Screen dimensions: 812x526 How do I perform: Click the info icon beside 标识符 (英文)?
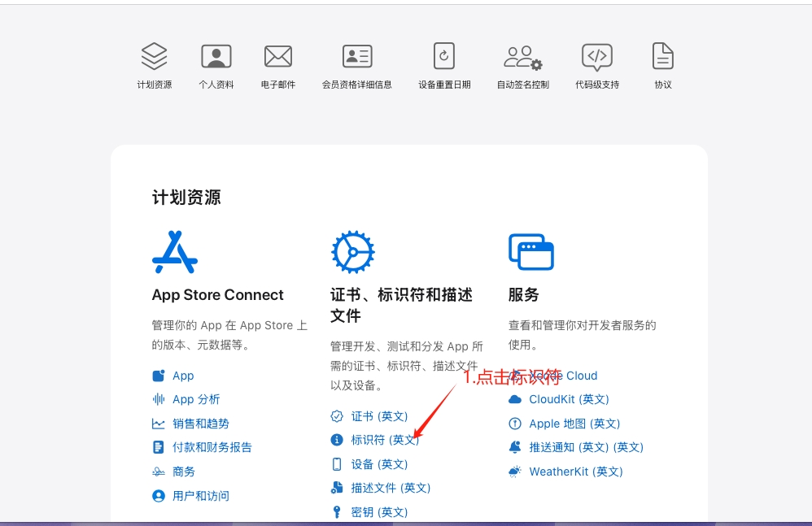pyautogui.click(x=337, y=440)
